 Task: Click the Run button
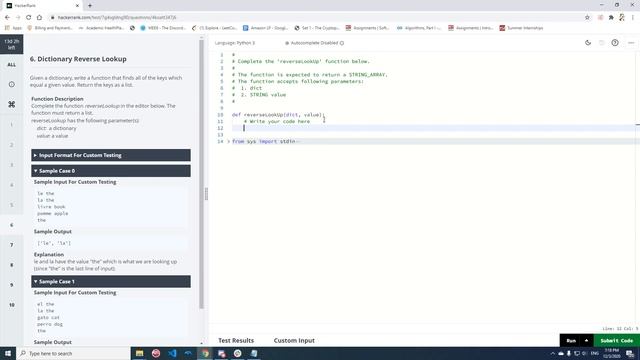(571, 340)
